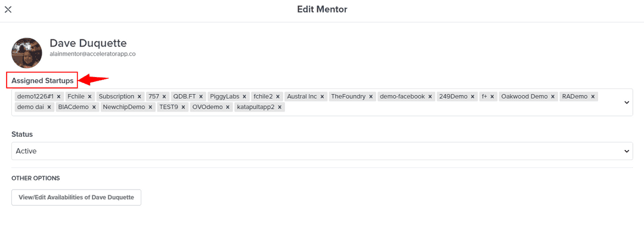Remove the NewchipDemo startup tag
644x239 pixels.
coord(150,108)
